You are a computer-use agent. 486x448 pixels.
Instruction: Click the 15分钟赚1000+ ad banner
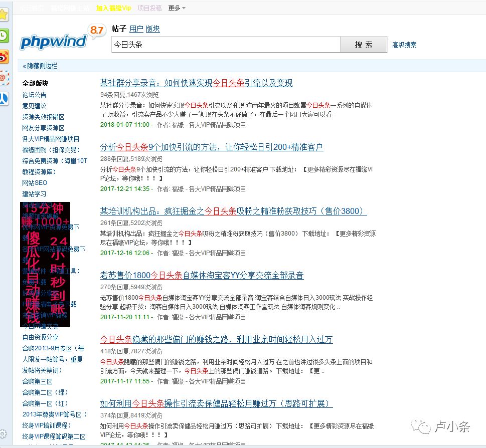[45, 265]
